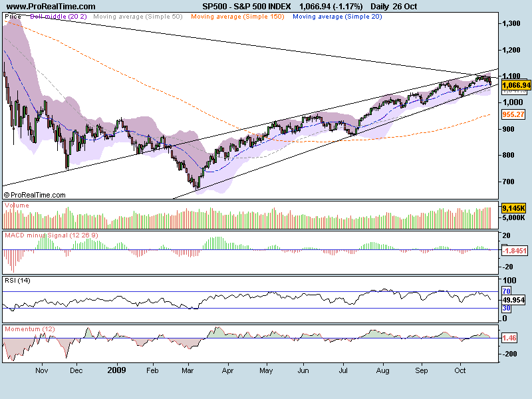Select the Volume panel label
The height and width of the screenshot is (399, 532).
point(17,205)
